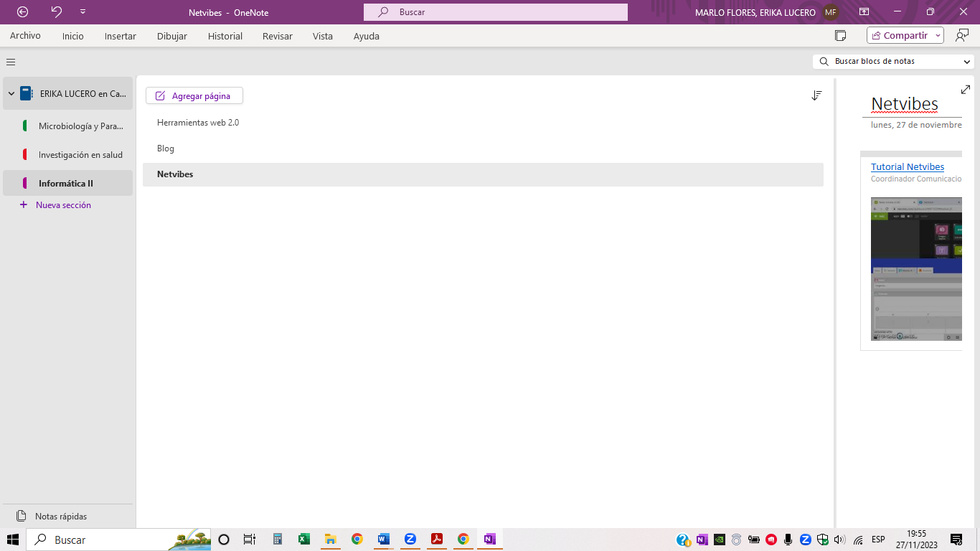Click the Netvibes tutorial video thumbnail
This screenshot has width=980, height=551.
[916, 269]
